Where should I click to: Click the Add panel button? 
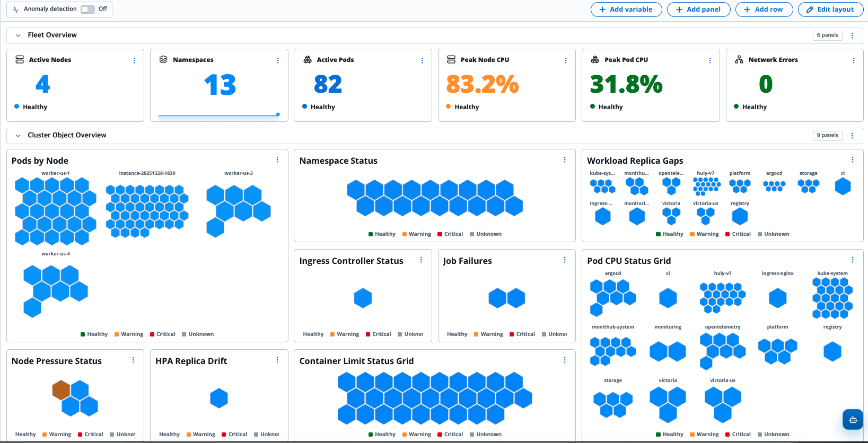pos(698,10)
